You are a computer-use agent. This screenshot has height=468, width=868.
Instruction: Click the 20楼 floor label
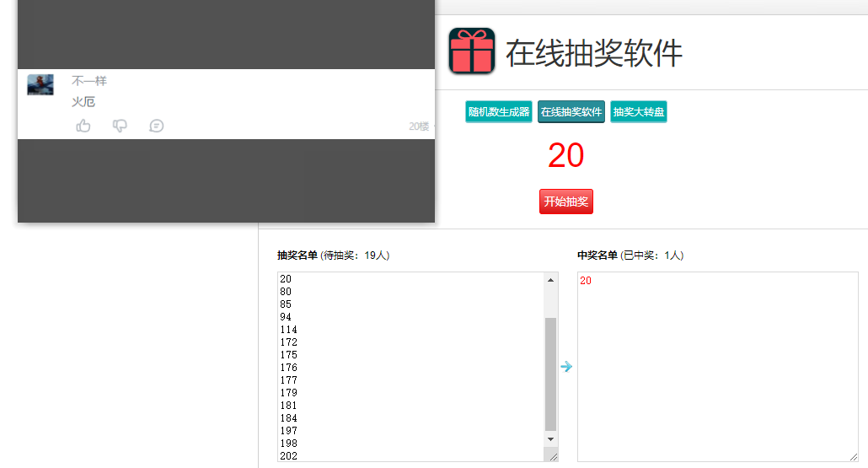pos(419,126)
